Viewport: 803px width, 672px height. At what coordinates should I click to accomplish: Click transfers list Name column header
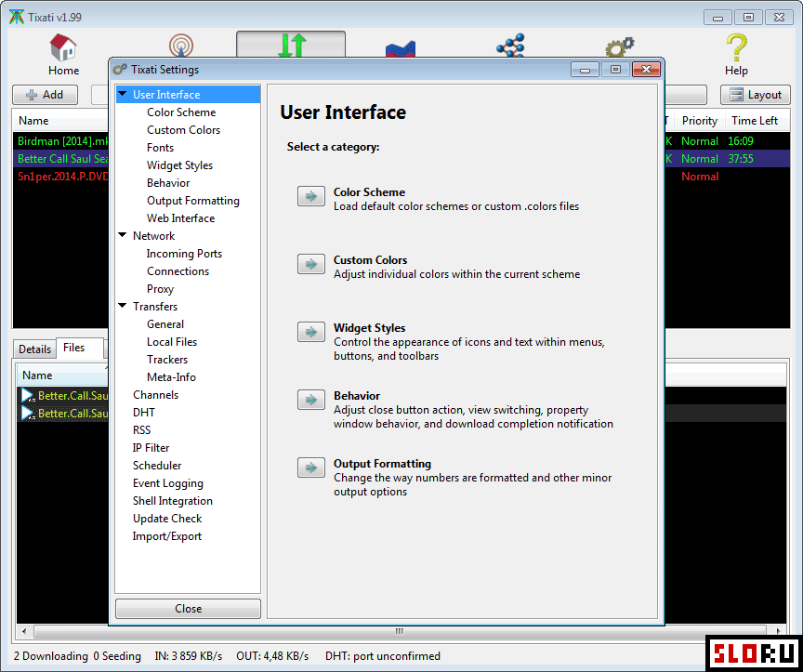[60, 121]
